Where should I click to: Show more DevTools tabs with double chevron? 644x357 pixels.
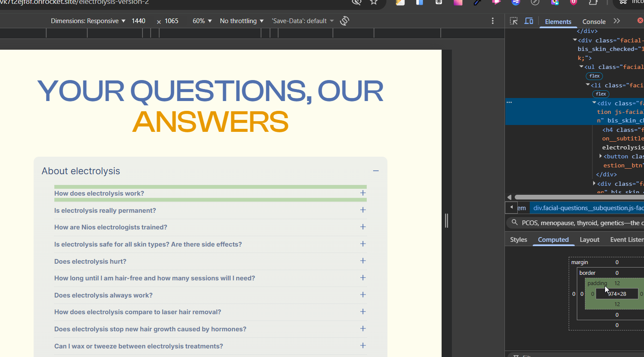pyautogui.click(x=617, y=21)
